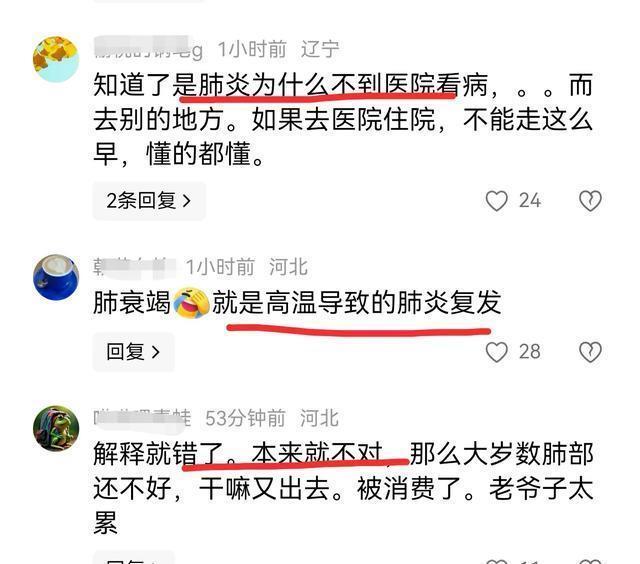Open the frog commenter's blurred username
Image resolution: width=640 pixels, height=564 pixels.
[x=142, y=418]
